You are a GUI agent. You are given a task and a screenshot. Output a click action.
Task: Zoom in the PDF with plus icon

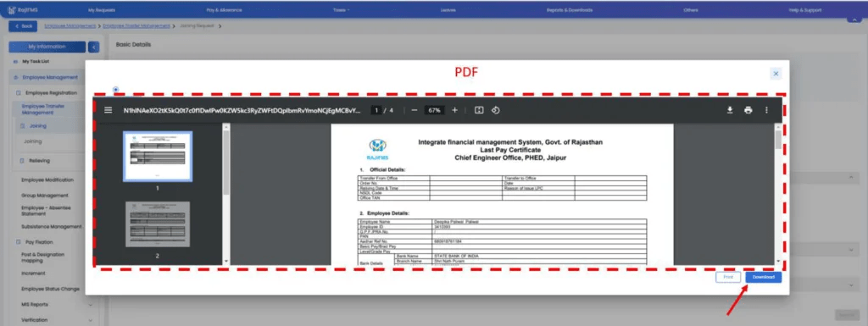click(454, 110)
